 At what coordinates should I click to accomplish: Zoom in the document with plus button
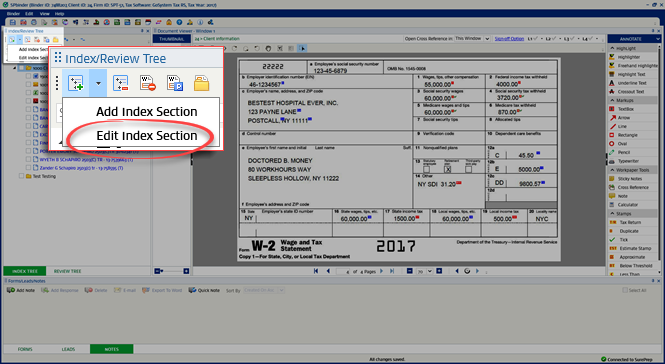click(439, 271)
